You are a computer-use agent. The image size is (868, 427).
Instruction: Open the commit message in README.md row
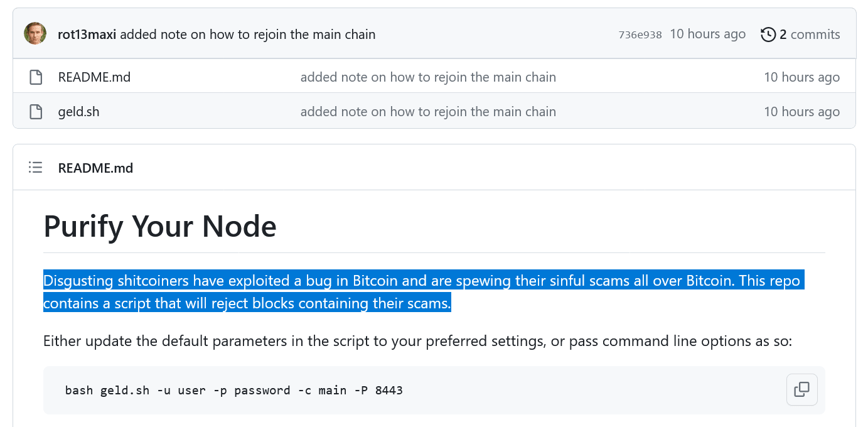click(428, 77)
